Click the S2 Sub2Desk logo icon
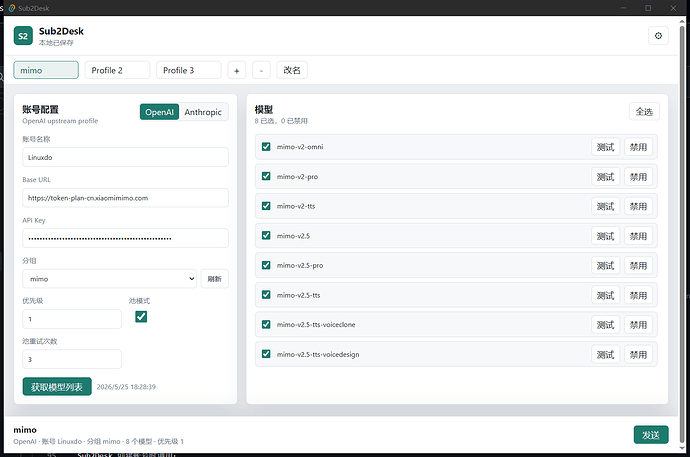This screenshot has height=457, width=690. (23, 36)
